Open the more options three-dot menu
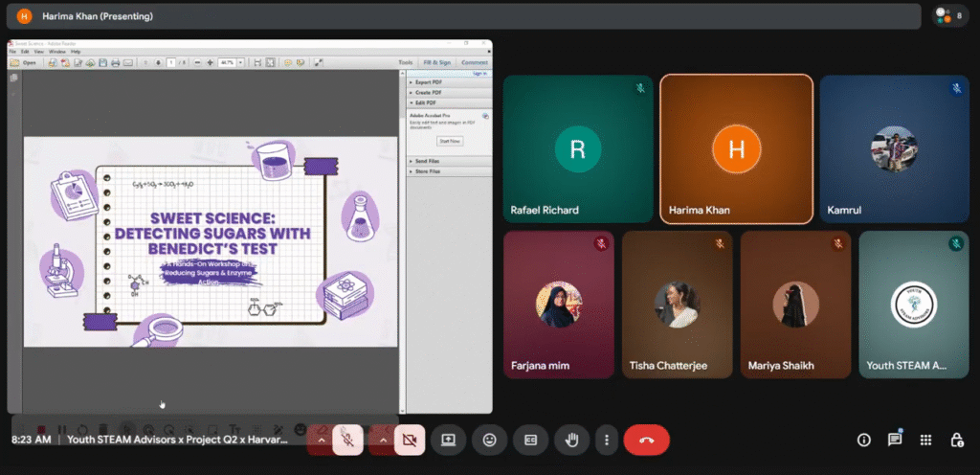 (x=606, y=440)
